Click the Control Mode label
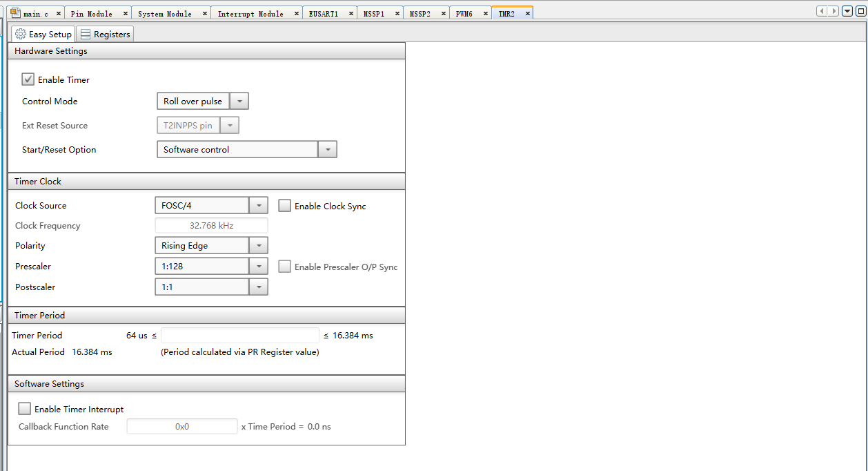 50,102
